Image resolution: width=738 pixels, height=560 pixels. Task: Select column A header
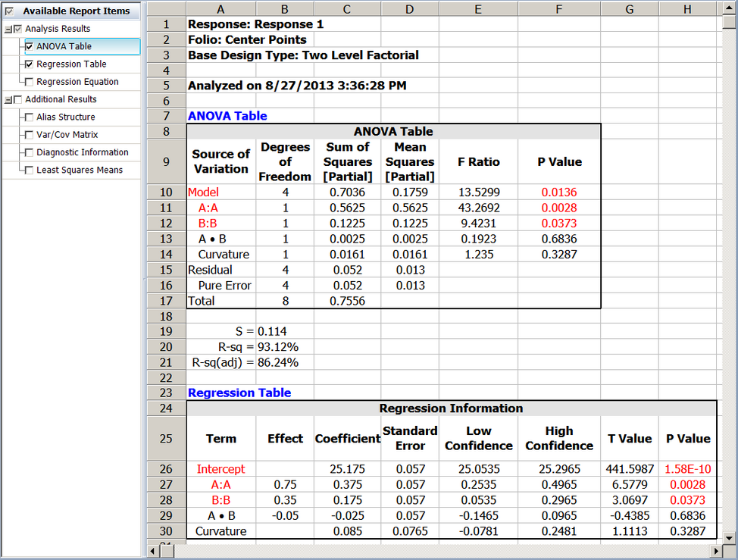(220, 9)
